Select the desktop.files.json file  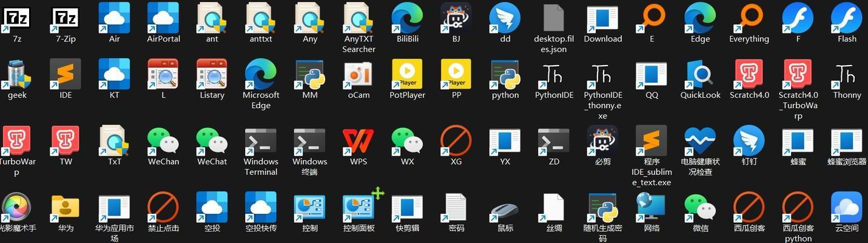tap(554, 18)
